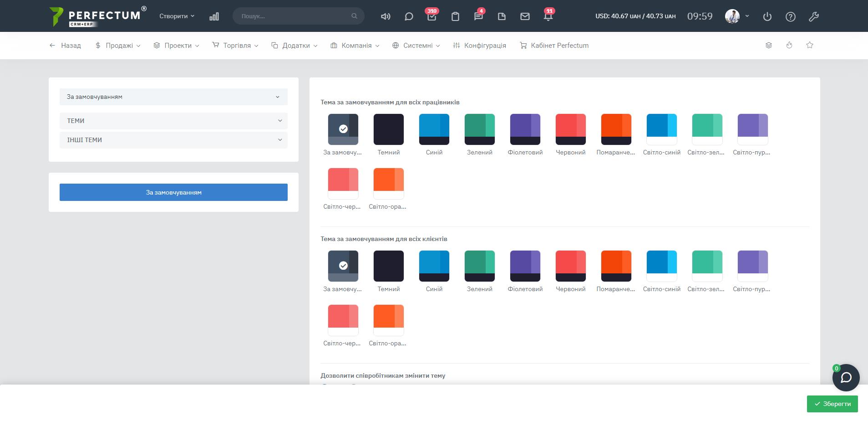This screenshot has width=868, height=421.
Task: Click the Зберегти save button
Action: point(832,404)
